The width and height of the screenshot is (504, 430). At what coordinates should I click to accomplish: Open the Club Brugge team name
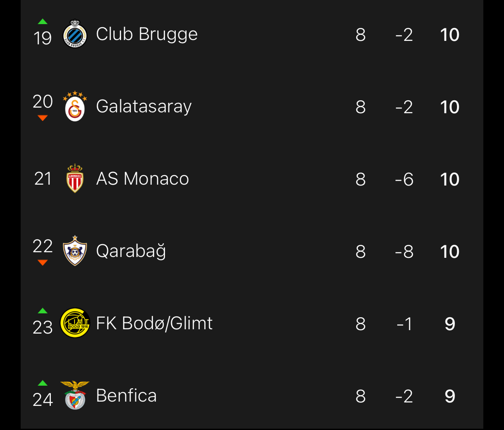pos(146,34)
